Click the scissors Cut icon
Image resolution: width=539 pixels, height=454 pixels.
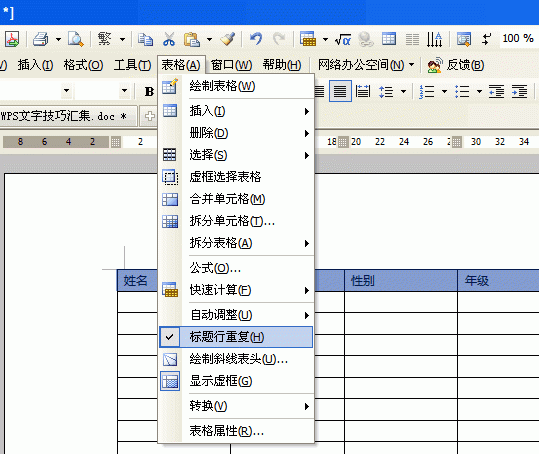click(169, 39)
